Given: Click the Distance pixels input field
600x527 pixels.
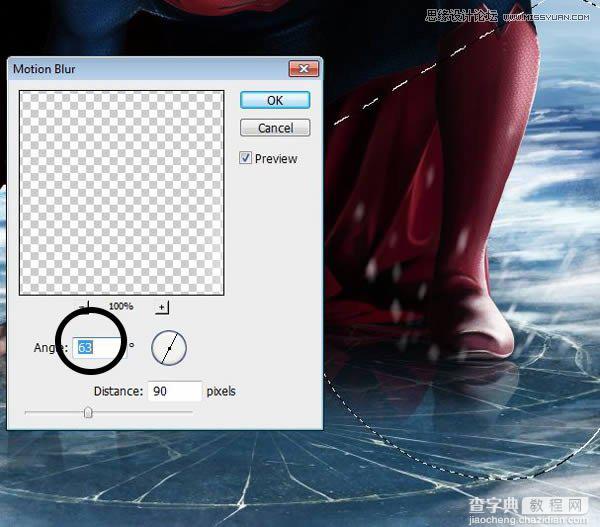Looking at the screenshot, I should coord(175,391).
